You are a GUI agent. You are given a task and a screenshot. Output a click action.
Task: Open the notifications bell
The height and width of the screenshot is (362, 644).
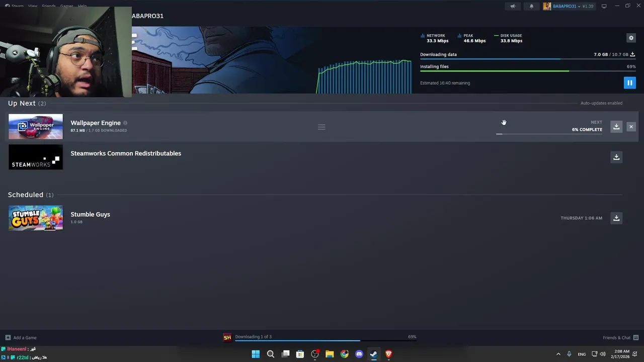click(x=531, y=6)
